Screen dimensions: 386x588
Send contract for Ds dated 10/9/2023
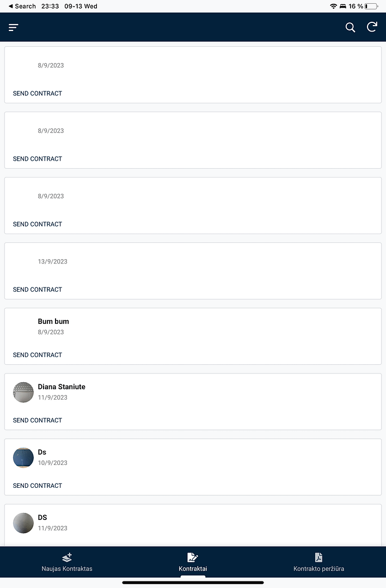pyautogui.click(x=38, y=486)
